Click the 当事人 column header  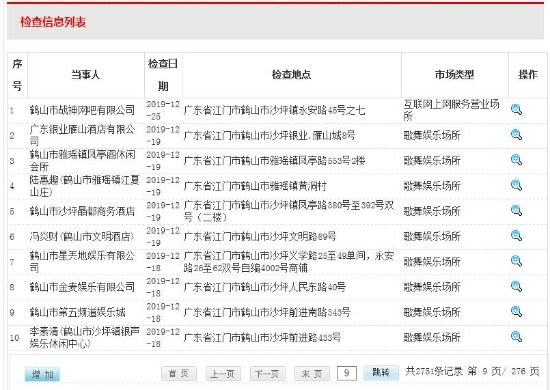coord(86,75)
